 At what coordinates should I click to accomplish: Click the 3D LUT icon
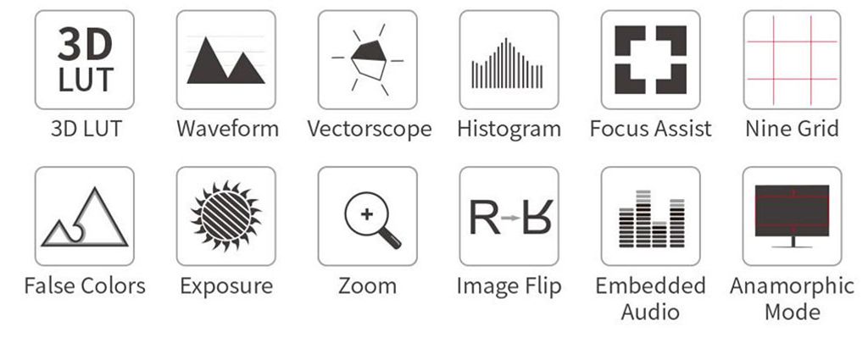pyautogui.click(x=85, y=60)
